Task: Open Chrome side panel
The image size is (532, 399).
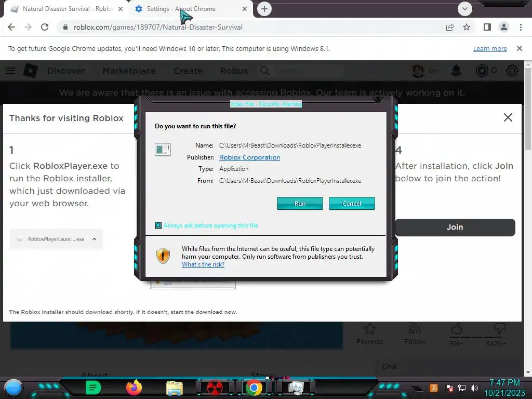Action: pos(487,27)
